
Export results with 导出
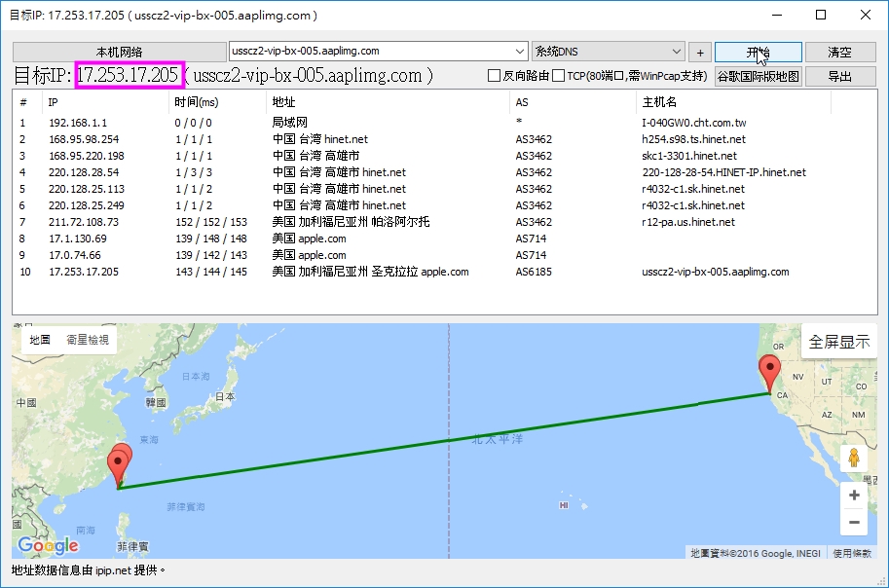click(839, 76)
